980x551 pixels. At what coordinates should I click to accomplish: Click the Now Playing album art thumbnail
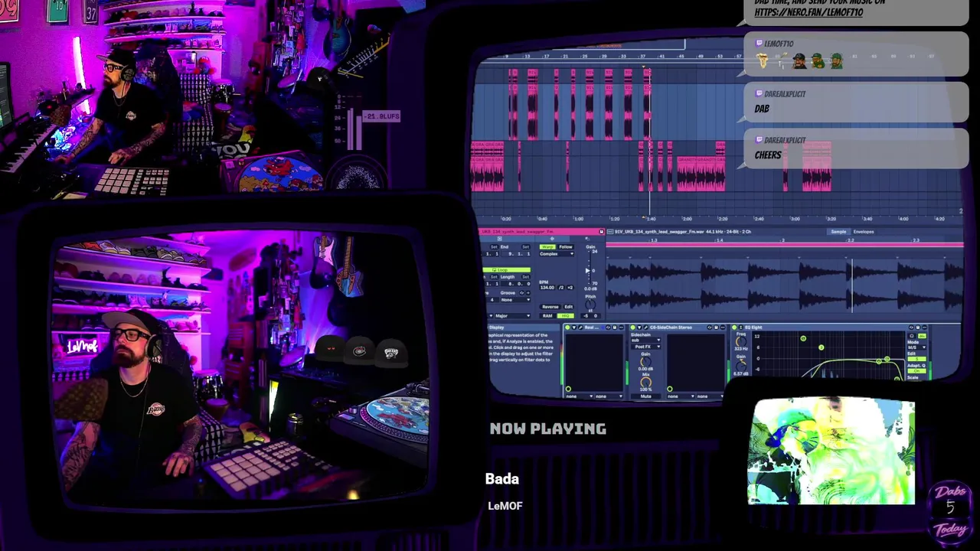831,452
